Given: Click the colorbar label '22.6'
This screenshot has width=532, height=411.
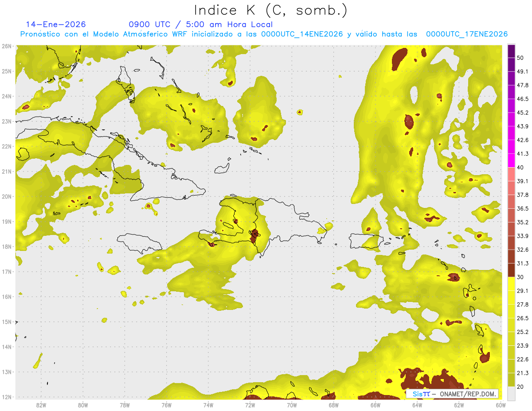Looking at the screenshot, I should point(523,359).
